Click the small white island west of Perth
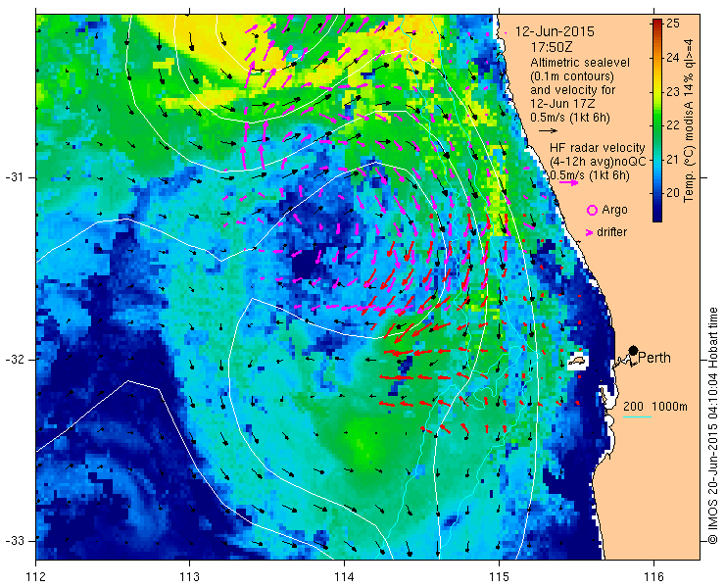The height and width of the screenshot is (588, 725). click(577, 361)
